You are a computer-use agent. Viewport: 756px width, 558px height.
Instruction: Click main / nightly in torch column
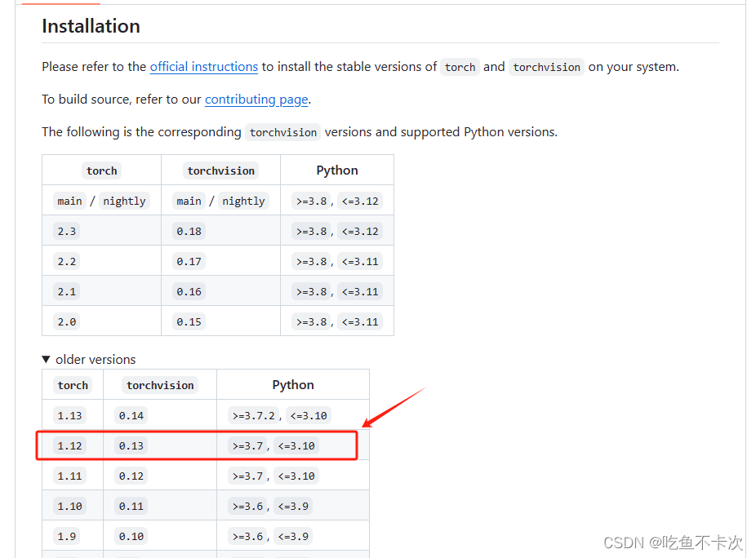(101, 201)
